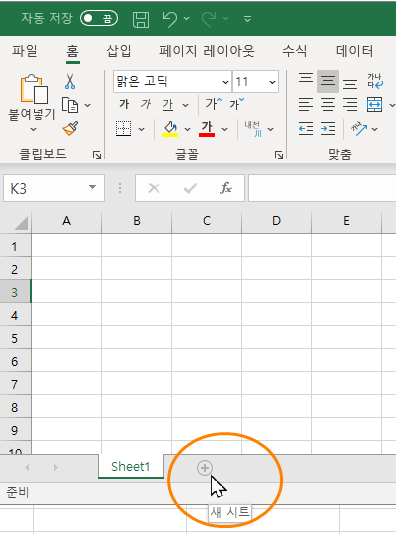Click the next sheet scroll arrow
Viewport: 396px width, 534px height.
[56, 468]
